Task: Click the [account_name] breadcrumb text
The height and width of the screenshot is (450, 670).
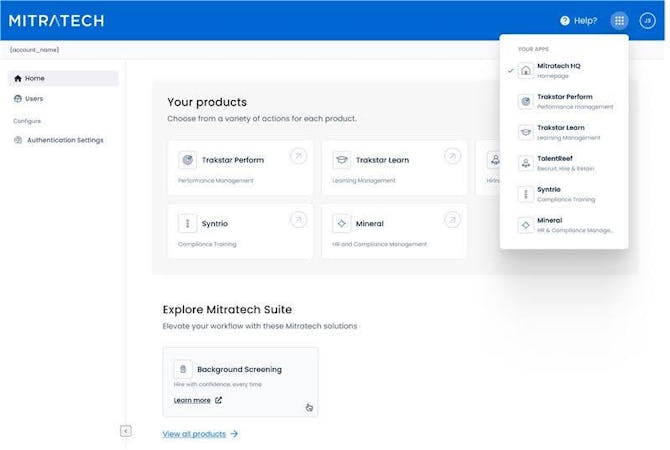Action: pos(34,50)
